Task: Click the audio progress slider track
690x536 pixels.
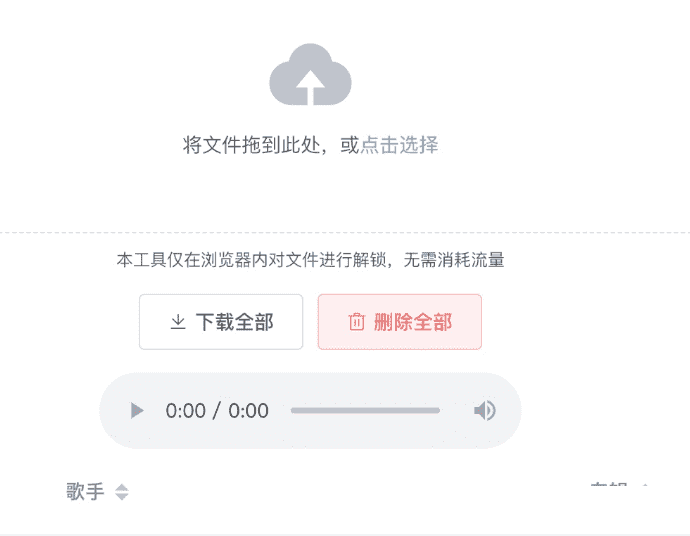Action: tap(365, 411)
